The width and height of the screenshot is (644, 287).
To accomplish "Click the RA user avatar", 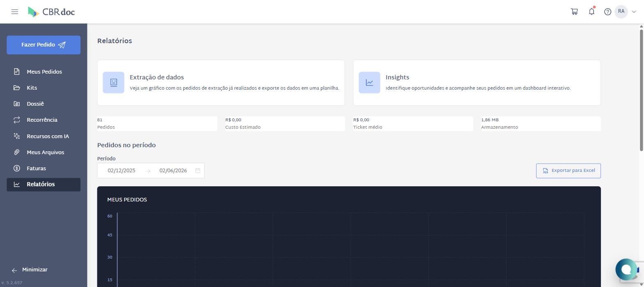I will tap(621, 12).
